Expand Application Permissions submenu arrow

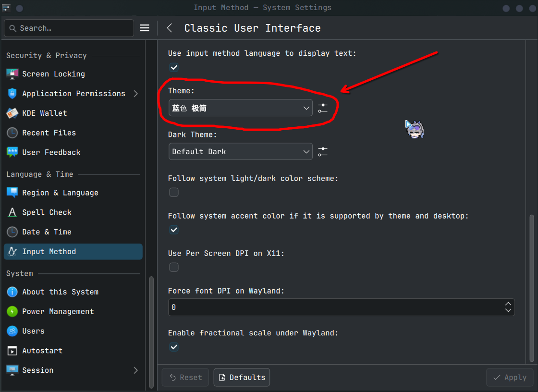click(x=135, y=94)
